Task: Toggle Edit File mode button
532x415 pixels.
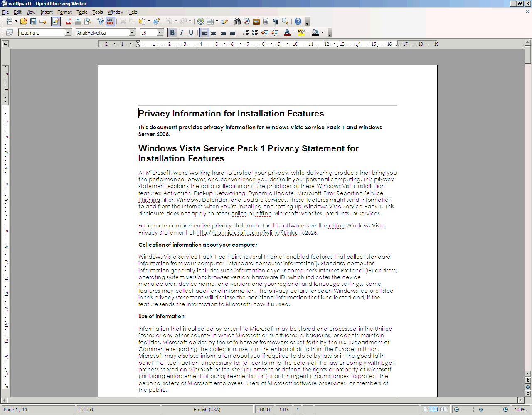Action: click(x=56, y=21)
